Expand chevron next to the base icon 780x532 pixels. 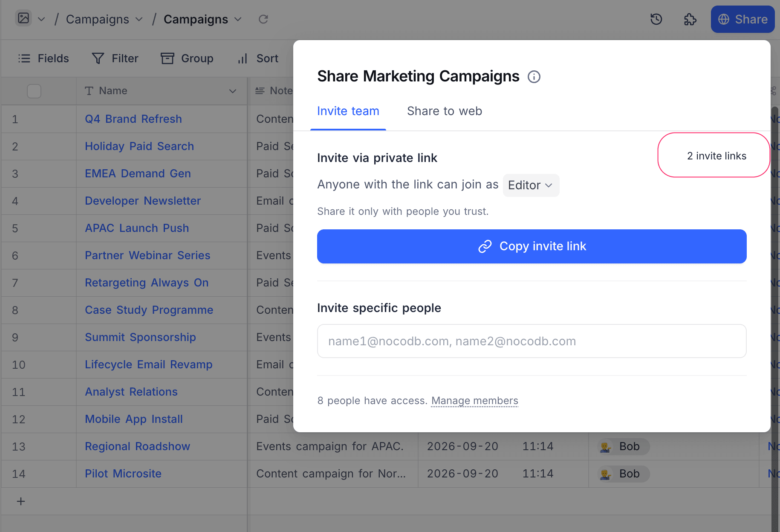point(41,19)
